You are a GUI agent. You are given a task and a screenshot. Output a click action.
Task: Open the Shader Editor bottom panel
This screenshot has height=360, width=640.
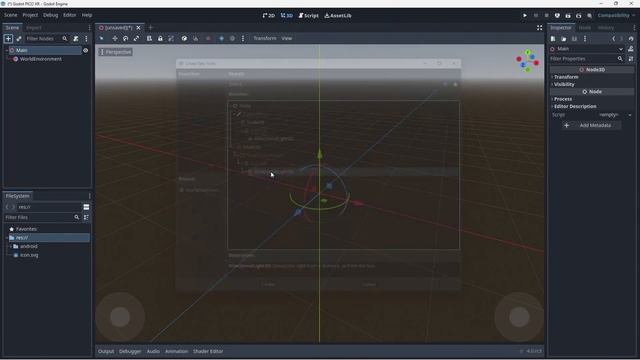(x=208, y=351)
